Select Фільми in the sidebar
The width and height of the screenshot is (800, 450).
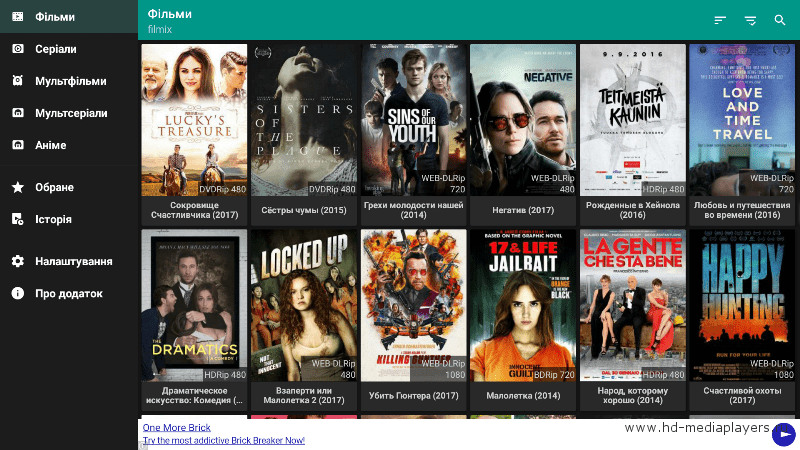69,17
